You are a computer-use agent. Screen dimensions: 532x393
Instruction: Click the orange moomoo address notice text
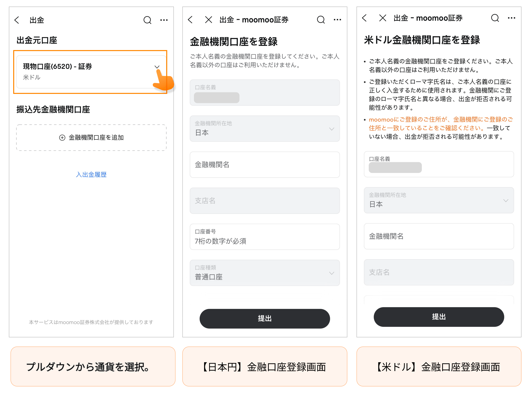pyautogui.click(x=440, y=124)
